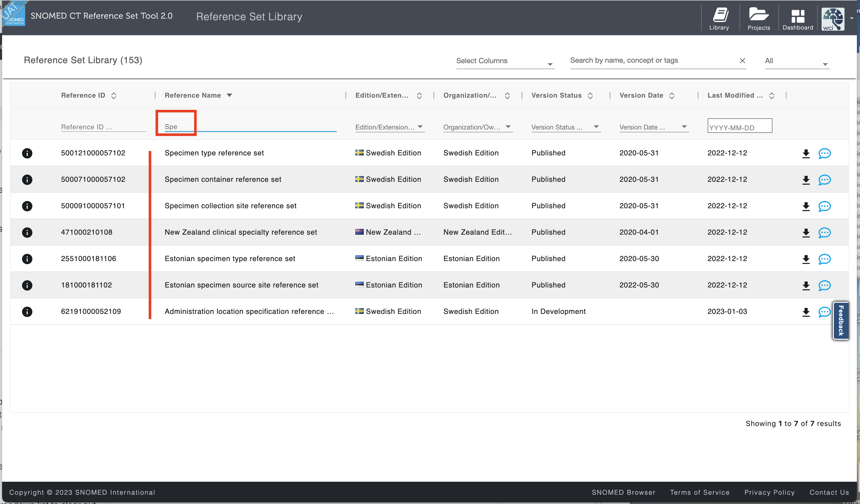Show info for Estonian specimen type reference set
The height and width of the screenshot is (504, 860).
tap(27, 259)
